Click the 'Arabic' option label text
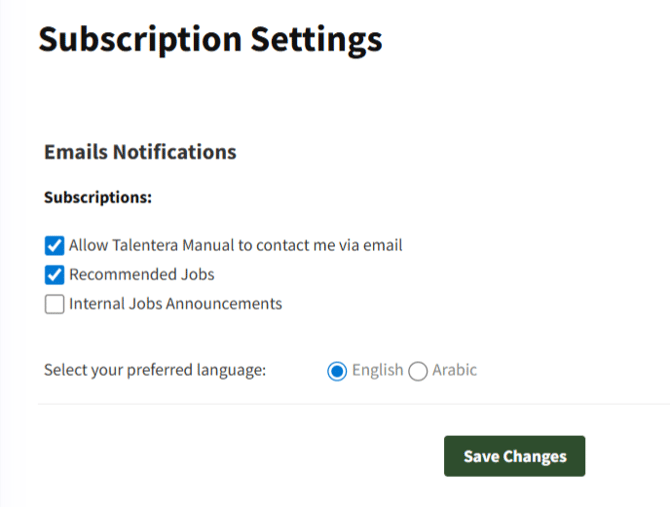 click(x=454, y=370)
